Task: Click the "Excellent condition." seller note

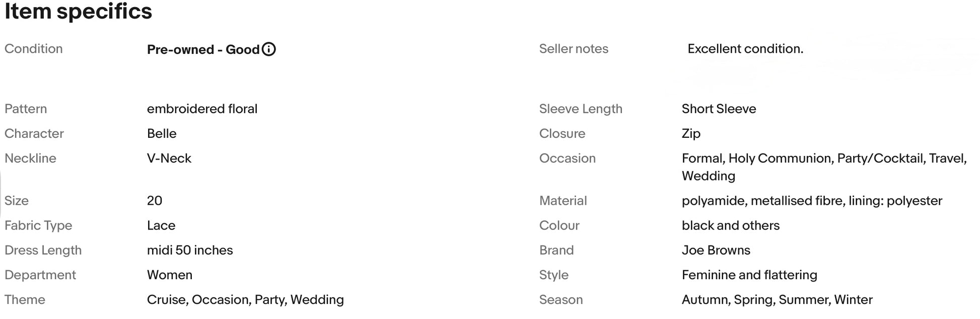Action: click(745, 49)
